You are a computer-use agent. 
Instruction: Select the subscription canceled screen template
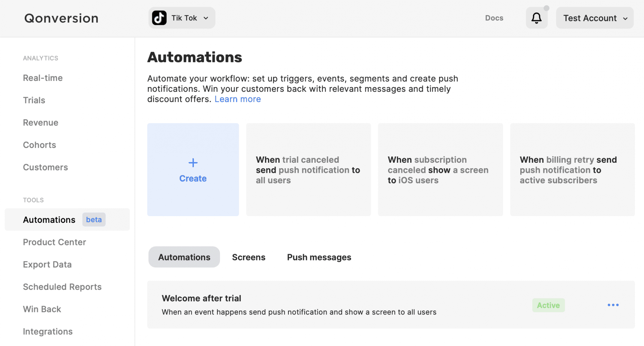click(440, 170)
